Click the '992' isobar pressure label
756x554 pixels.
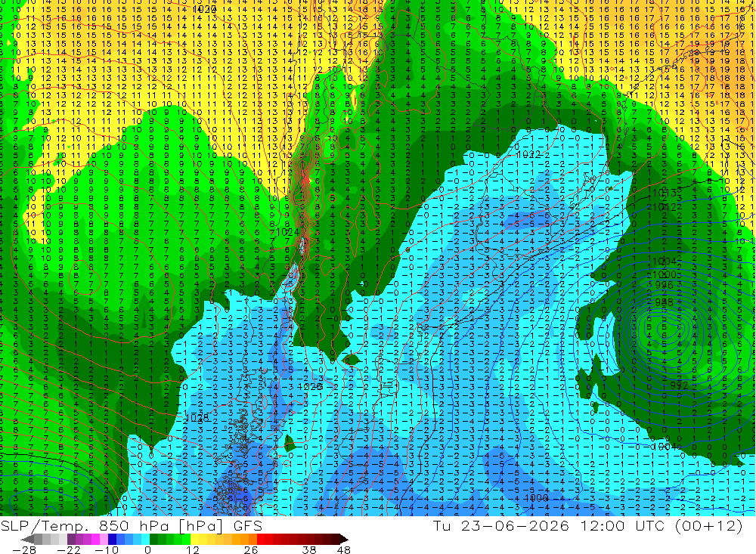[x=679, y=385]
